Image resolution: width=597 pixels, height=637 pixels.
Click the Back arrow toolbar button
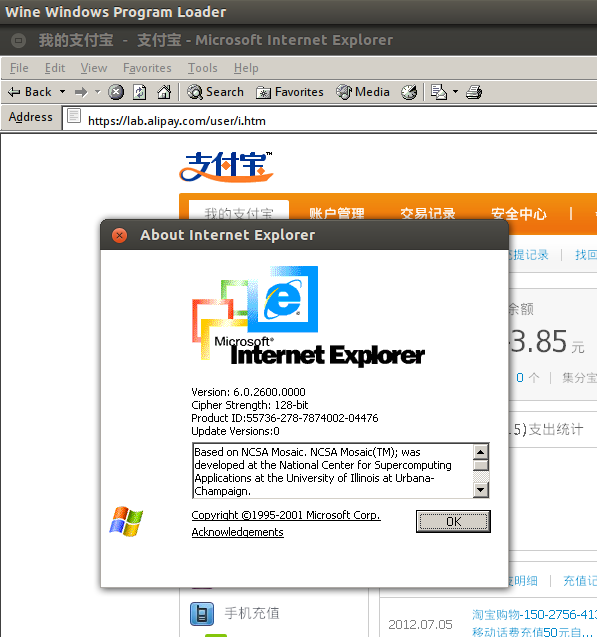tap(30, 92)
